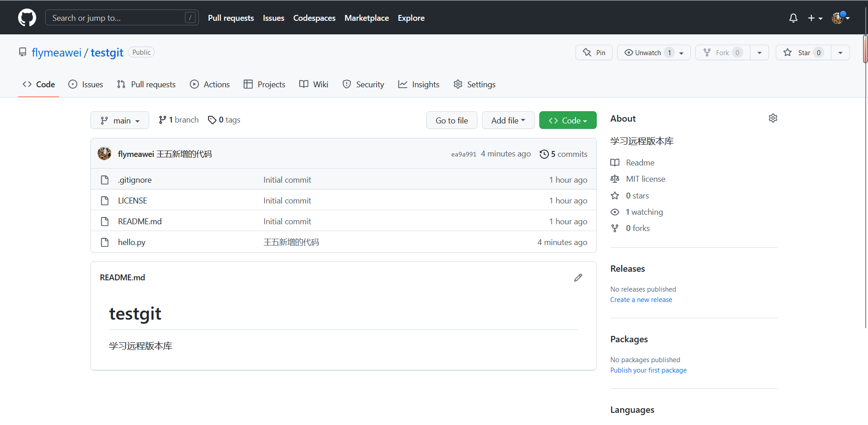868x425 pixels.
Task: Focus the Search or jump to field
Action: click(x=122, y=18)
